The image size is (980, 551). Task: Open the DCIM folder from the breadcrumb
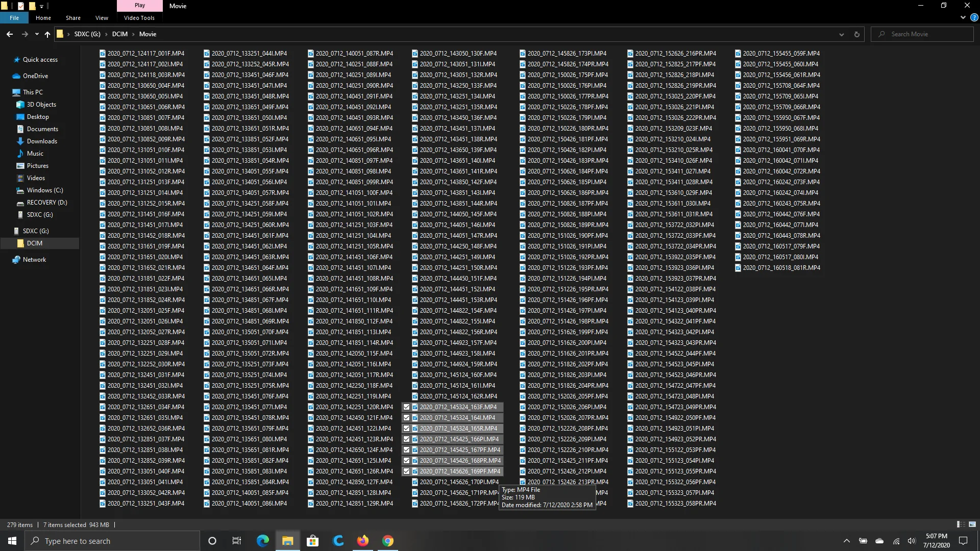pos(120,34)
